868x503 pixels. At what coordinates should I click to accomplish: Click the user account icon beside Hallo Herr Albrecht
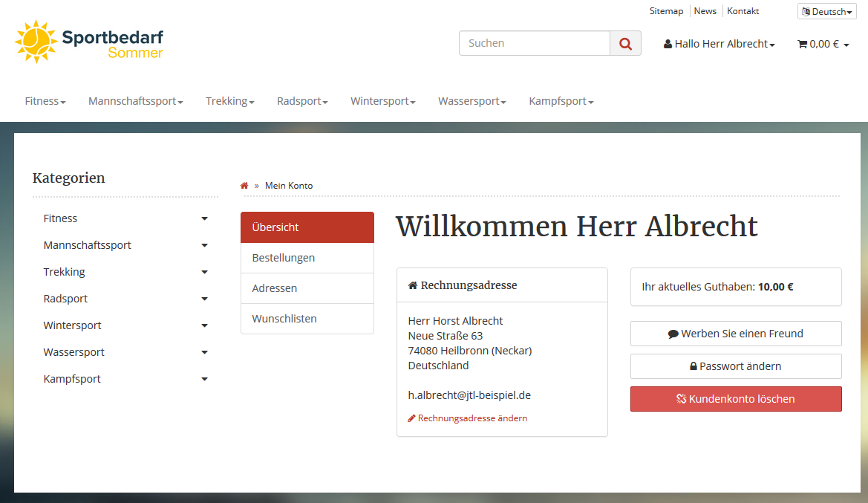[667, 44]
